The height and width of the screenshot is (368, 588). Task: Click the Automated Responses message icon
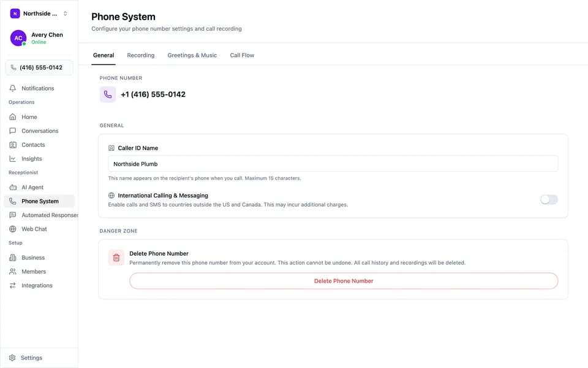tap(13, 215)
